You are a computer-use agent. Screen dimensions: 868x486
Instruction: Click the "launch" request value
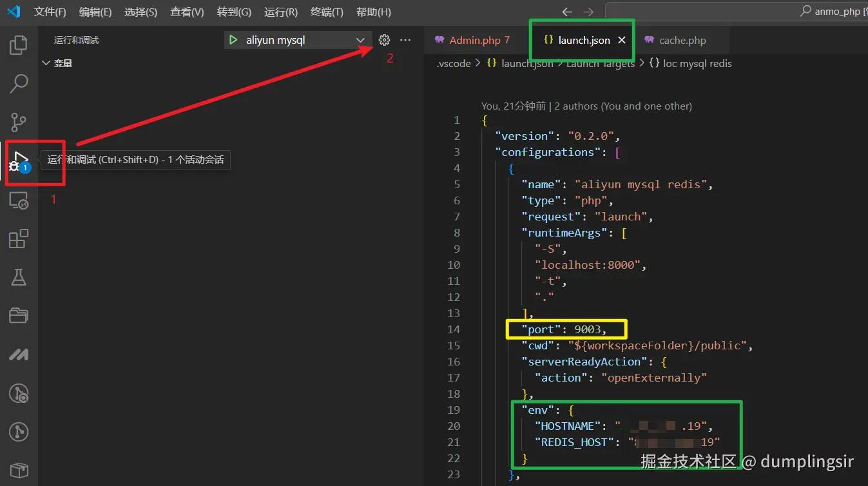click(x=621, y=217)
